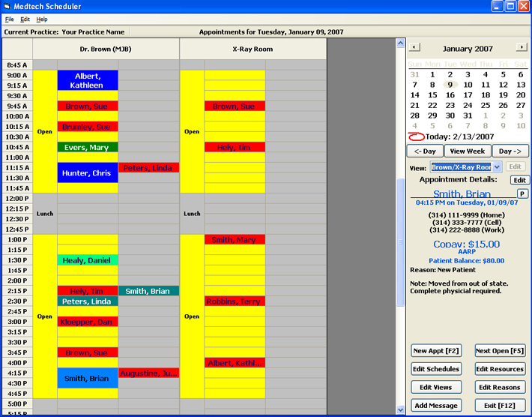Viewport: 532px width, 417px height.
Task: Select Healy, Daniel appointment
Action: [88, 260]
